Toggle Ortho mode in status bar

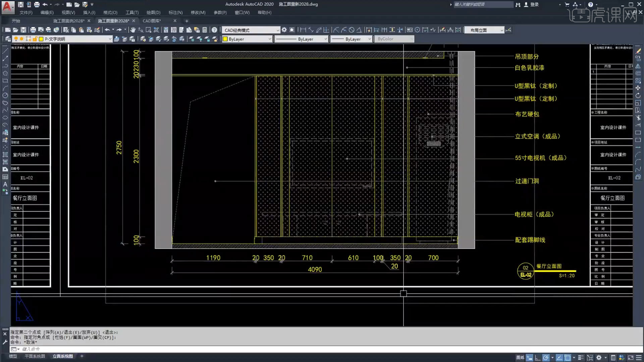537,358
